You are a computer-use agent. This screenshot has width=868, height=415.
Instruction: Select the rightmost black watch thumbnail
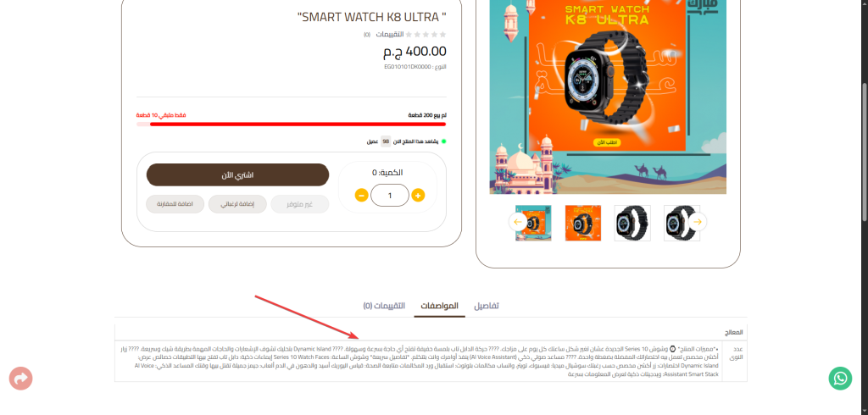point(682,223)
